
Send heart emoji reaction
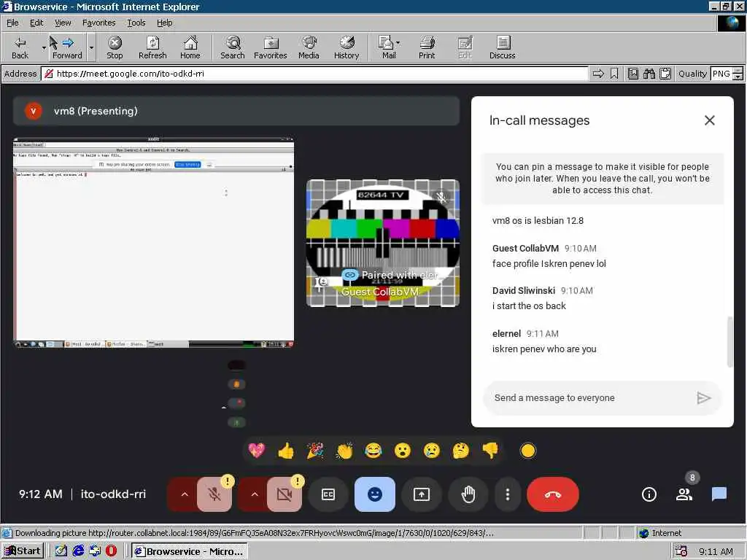(257, 451)
